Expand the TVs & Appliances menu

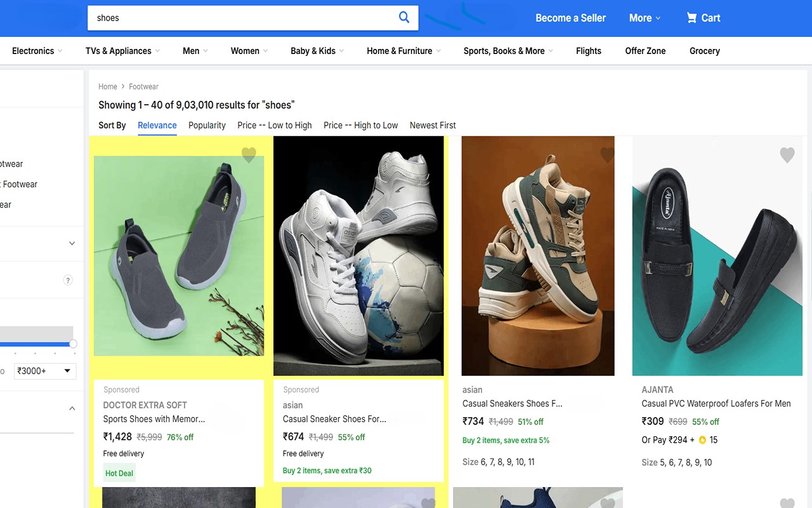click(122, 51)
